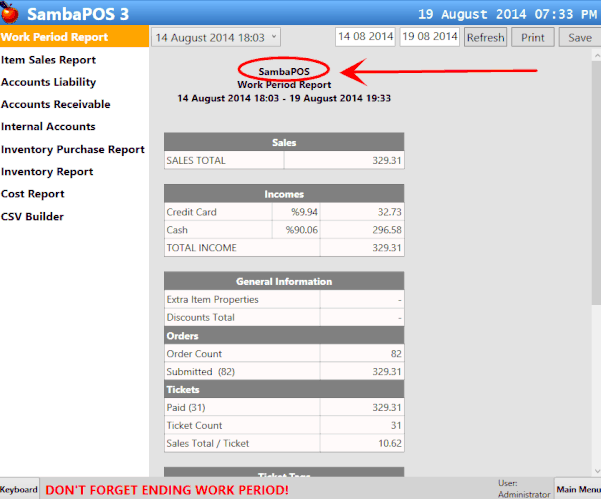The image size is (601, 499).
Task: Select the SALES TOTAL row label
Action: tap(196, 160)
